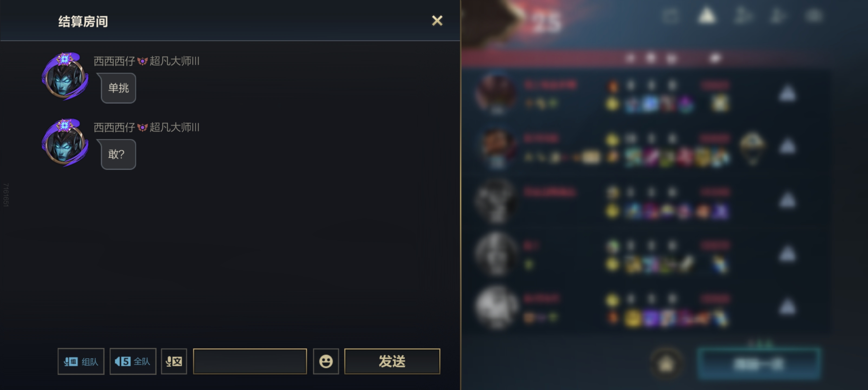868x390 pixels.
Task: Like the last player in scoreboard
Action: coord(787,306)
